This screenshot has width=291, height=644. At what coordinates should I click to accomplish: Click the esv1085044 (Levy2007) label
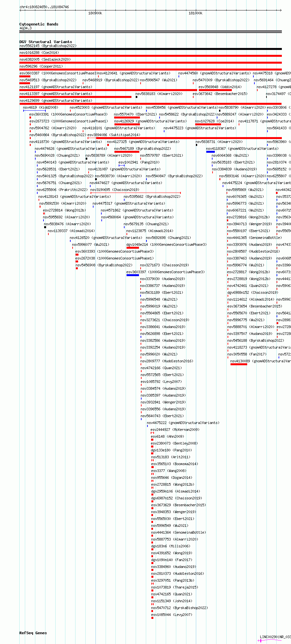click(x=171, y=615)
